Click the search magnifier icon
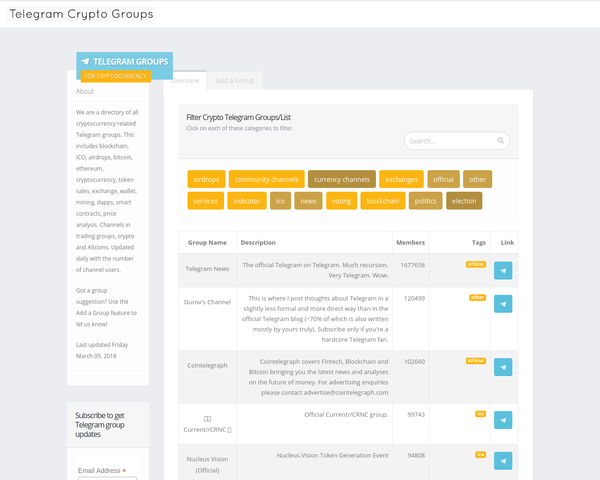This screenshot has width=600, height=480. [x=501, y=141]
